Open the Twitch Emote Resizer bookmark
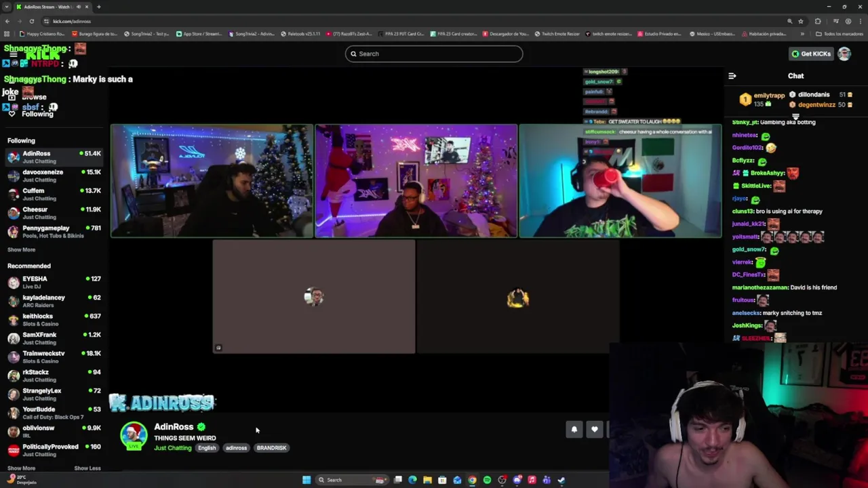This screenshot has height=488, width=868. [x=557, y=34]
